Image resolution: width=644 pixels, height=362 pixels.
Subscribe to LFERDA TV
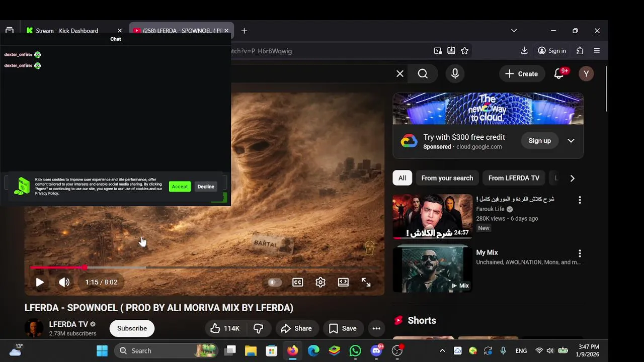[x=132, y=328]
